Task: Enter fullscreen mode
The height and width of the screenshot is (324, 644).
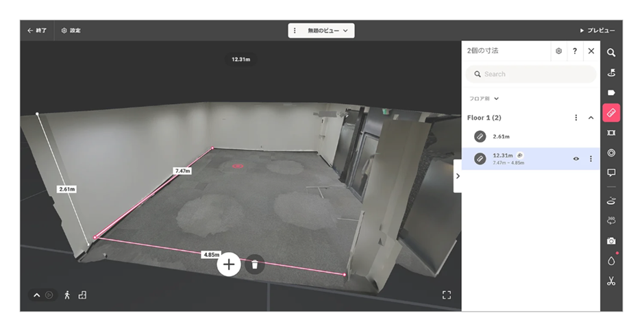Action: pos(447,295)
